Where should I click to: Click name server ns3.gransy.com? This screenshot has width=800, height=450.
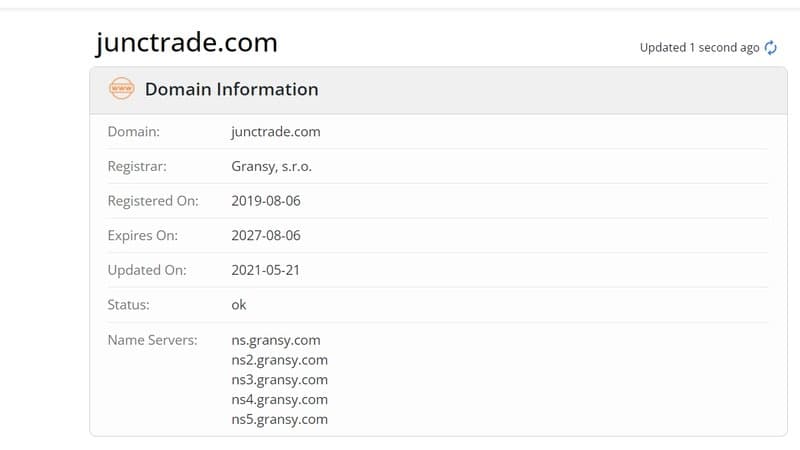[x=280, y=380]
